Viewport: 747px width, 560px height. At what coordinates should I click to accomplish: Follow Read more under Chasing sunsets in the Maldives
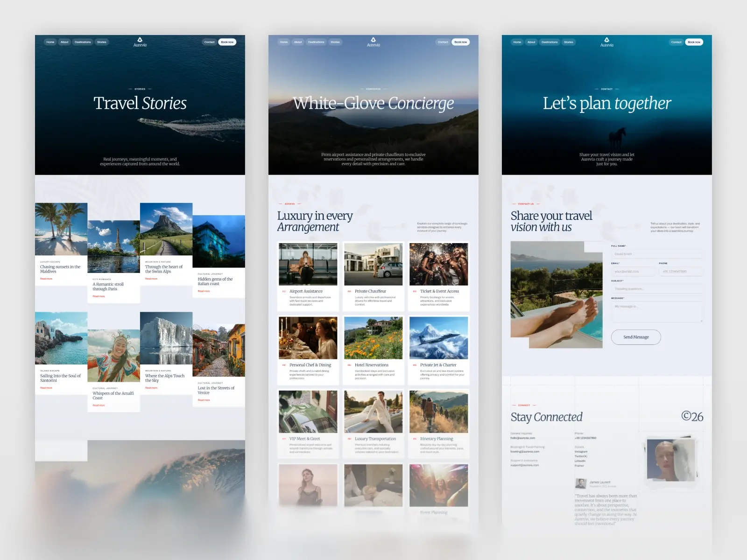click(x=46, y=279)
